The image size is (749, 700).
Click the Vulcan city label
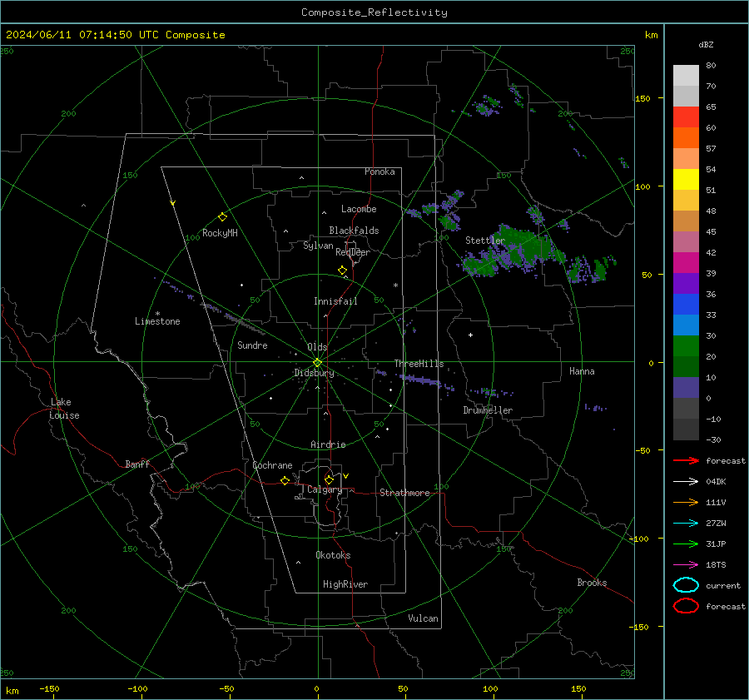423,618
